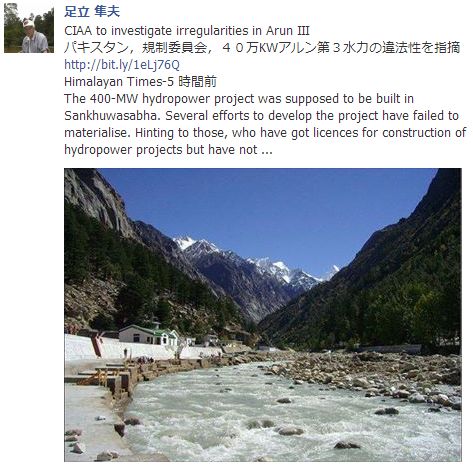Click the 5 時間前 timestamp
The height and width of the screenshot is (472, 473).
click(196, 82)
